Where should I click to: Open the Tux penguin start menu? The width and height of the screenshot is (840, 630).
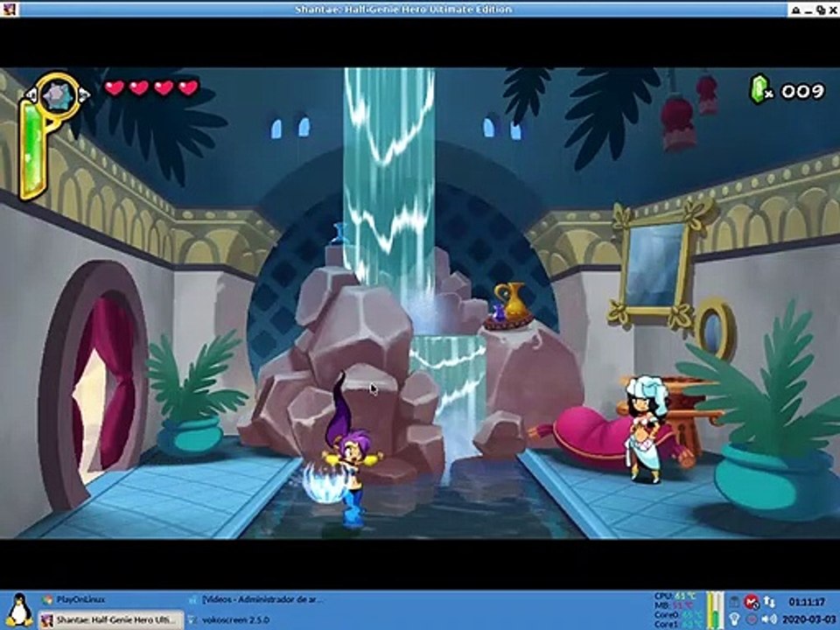coord(20,610)
